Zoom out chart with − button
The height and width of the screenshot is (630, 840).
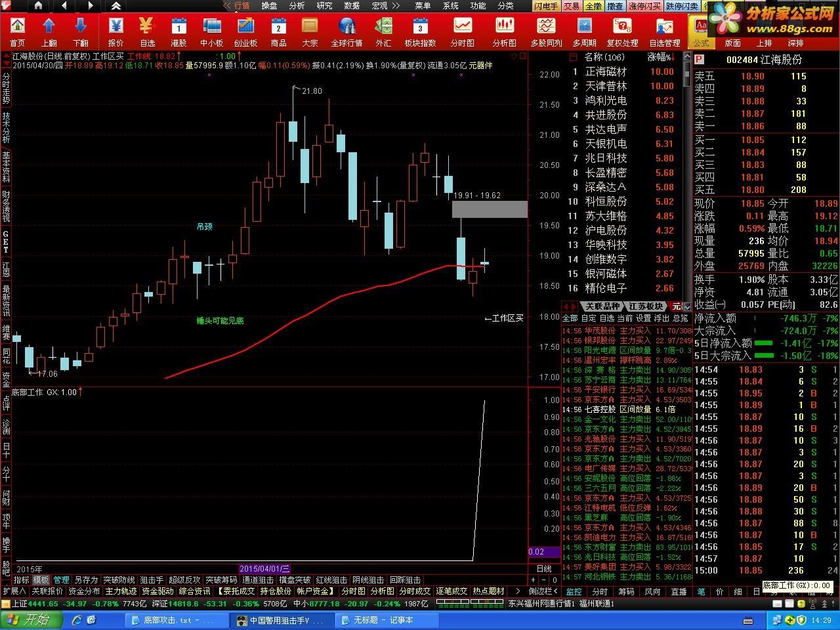pyautogui.click(x=543, y=580)
